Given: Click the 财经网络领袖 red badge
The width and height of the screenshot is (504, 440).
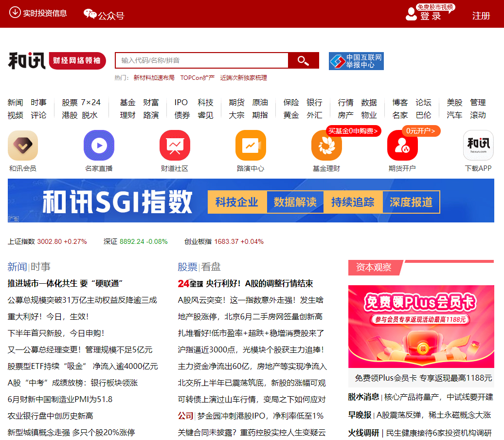Looking at the screenshot, I should pyautogui.click(x=77, y=60).
